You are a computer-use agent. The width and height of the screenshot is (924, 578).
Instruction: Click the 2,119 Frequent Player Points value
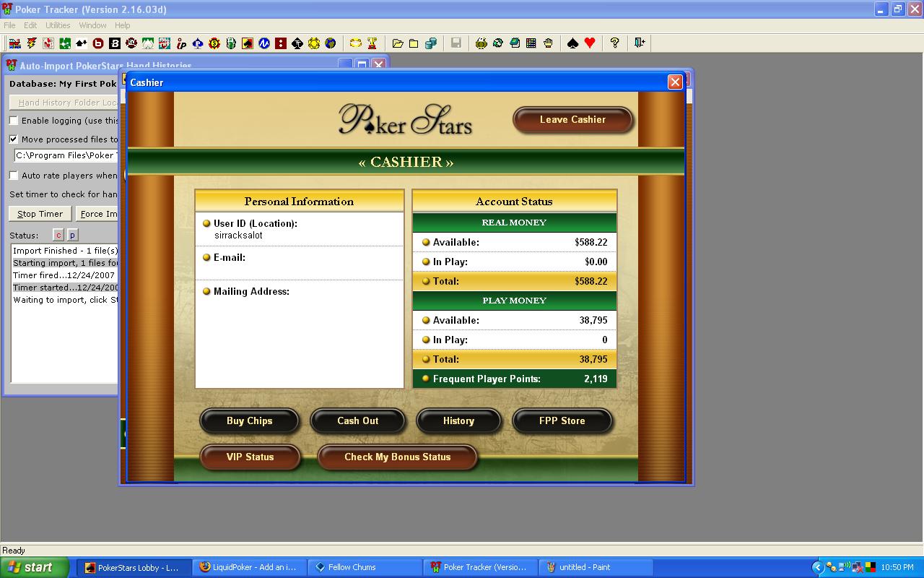point(596,379)
